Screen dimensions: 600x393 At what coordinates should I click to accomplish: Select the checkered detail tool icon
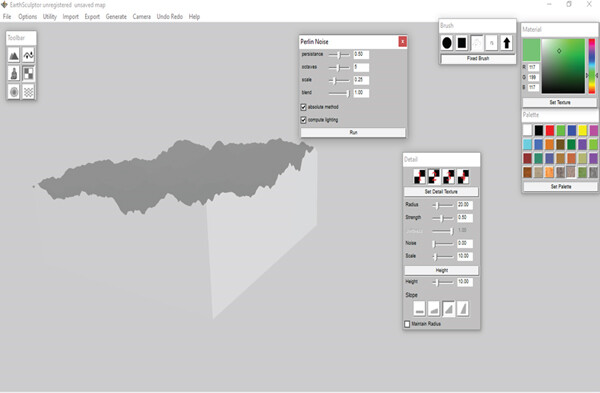28,73
